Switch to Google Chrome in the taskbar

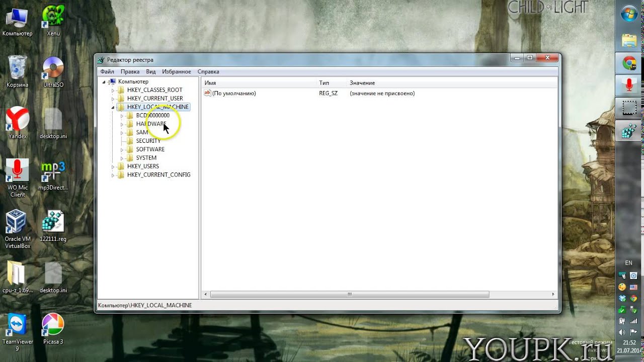(x=629, y=63)
